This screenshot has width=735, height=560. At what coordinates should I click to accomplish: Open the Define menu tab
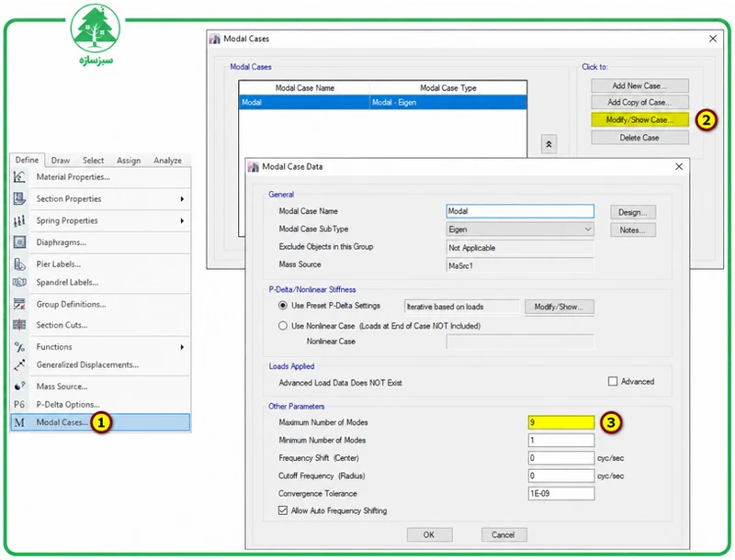coord(27,160)
